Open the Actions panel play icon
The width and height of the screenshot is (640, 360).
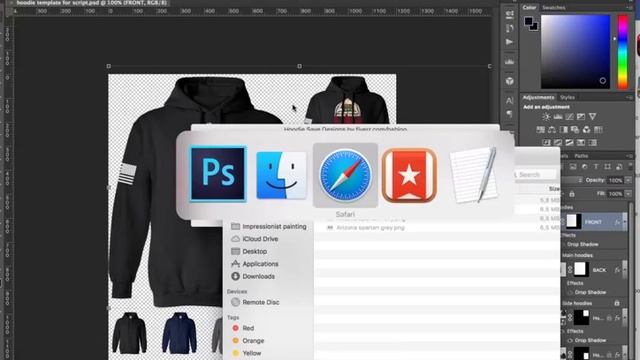coord(509,42)
